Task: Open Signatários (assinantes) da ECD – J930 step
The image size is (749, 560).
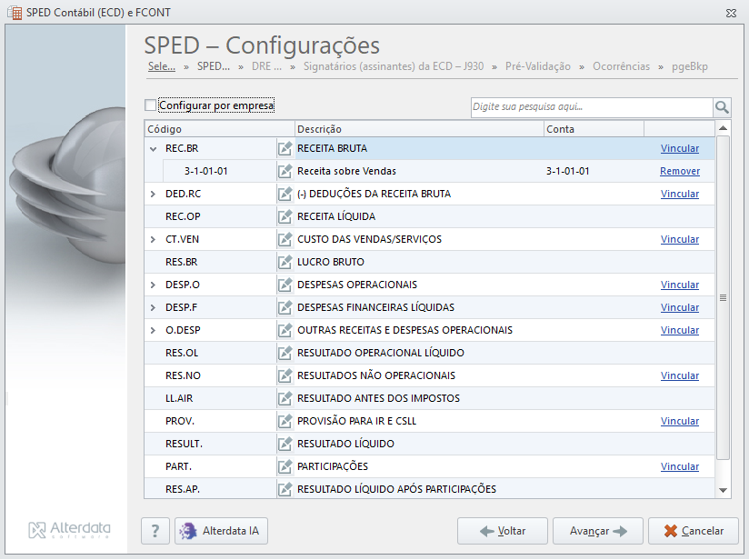Action: point(394,66)
